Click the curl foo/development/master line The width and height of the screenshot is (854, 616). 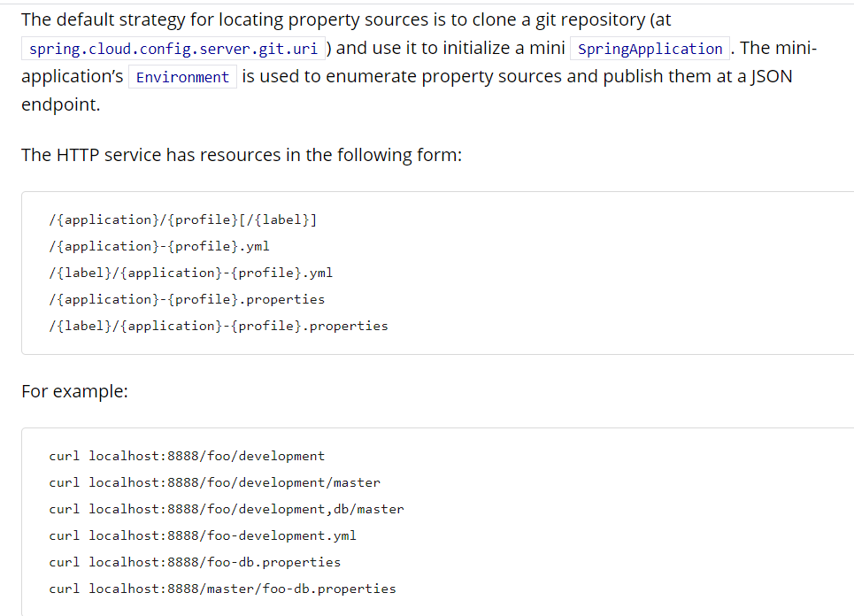tap(214, 482)
